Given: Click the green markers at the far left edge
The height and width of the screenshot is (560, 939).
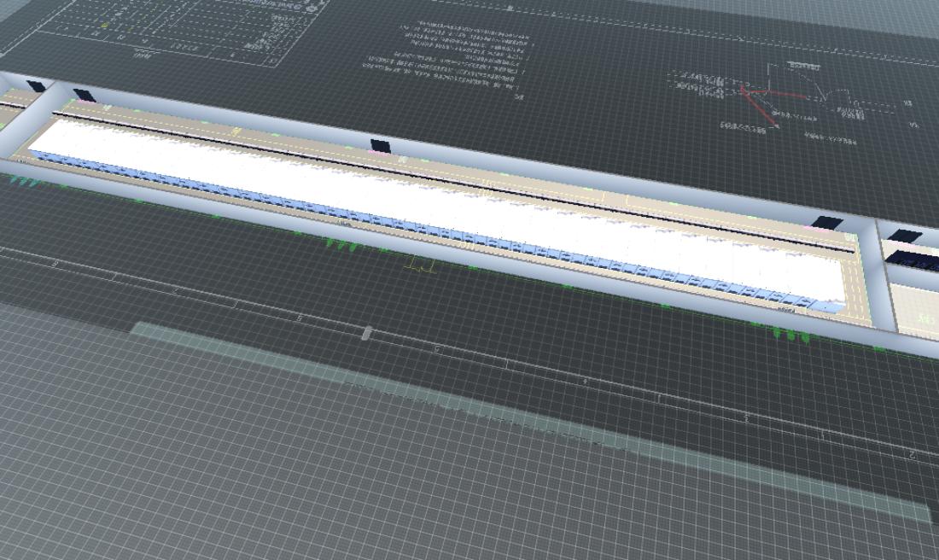Looking at the screenshot, I should pos(21,181).
